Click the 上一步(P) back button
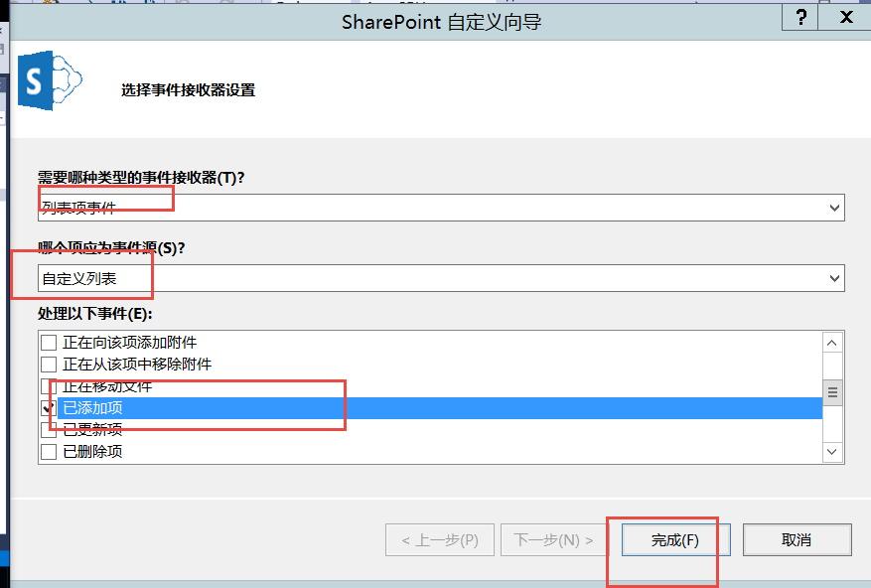This screenshot has height=588, width=871. tap(440, 539)
